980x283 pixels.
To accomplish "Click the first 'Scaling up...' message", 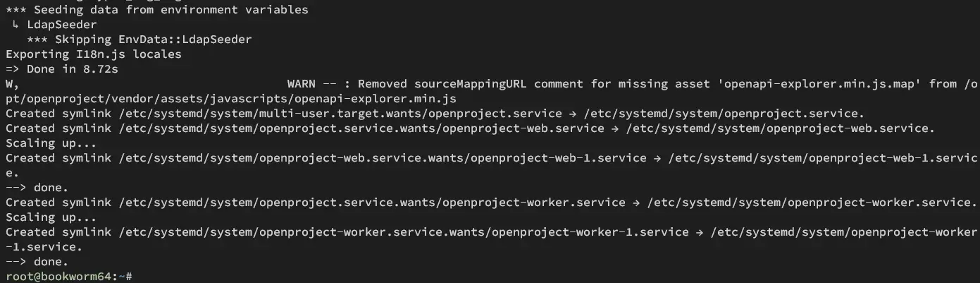I will [x=41, y=143].
